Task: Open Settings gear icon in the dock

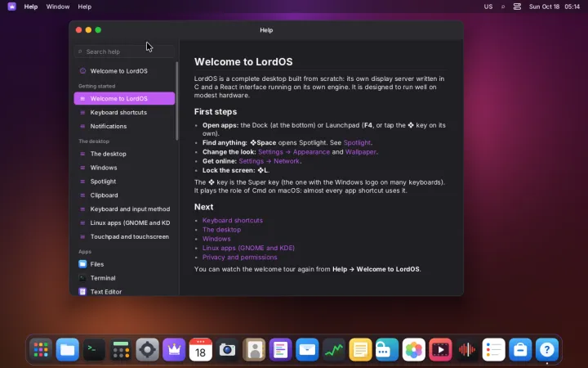Action: click(x=147, y=350)
